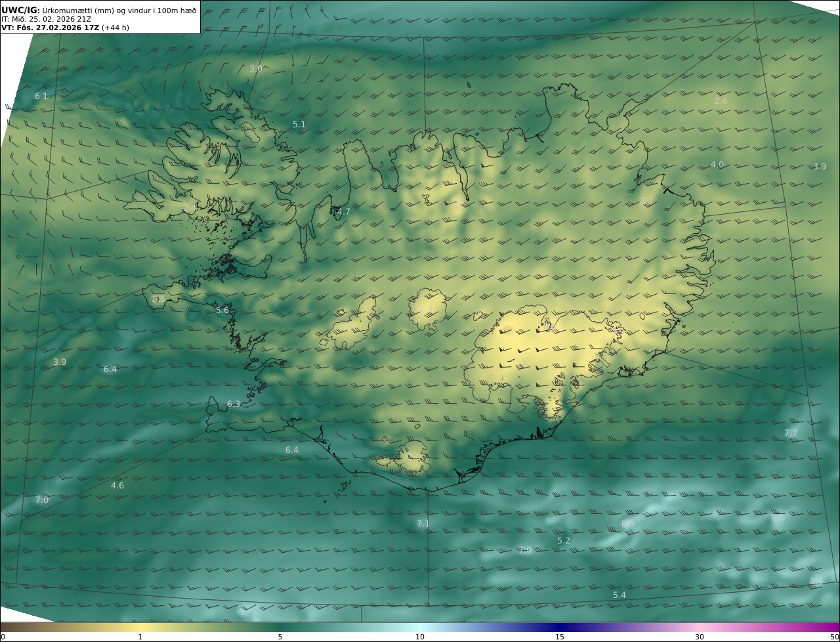Click the 2.6 value in northeast
The image size is (840, 642).
(x=721, y=100)
